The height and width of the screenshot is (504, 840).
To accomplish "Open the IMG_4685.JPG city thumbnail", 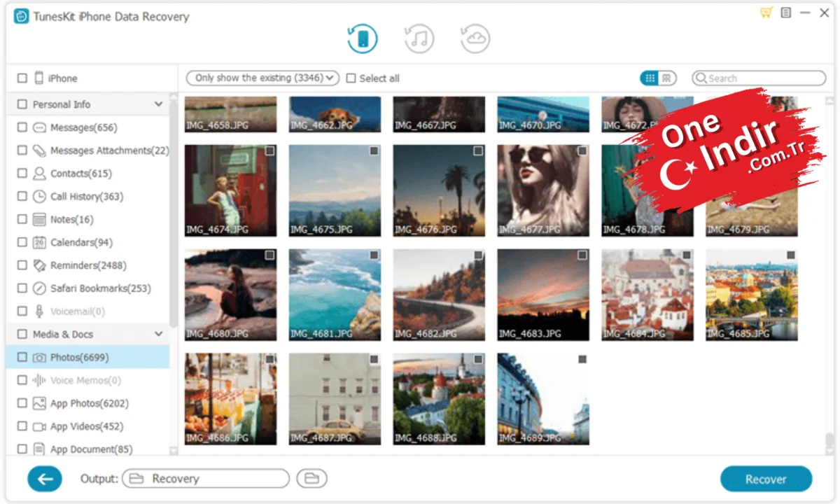I will (752, 295).
